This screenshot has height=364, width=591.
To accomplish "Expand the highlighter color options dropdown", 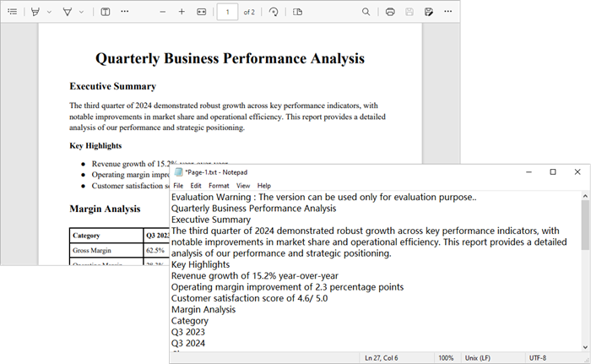I will [49, 12].
